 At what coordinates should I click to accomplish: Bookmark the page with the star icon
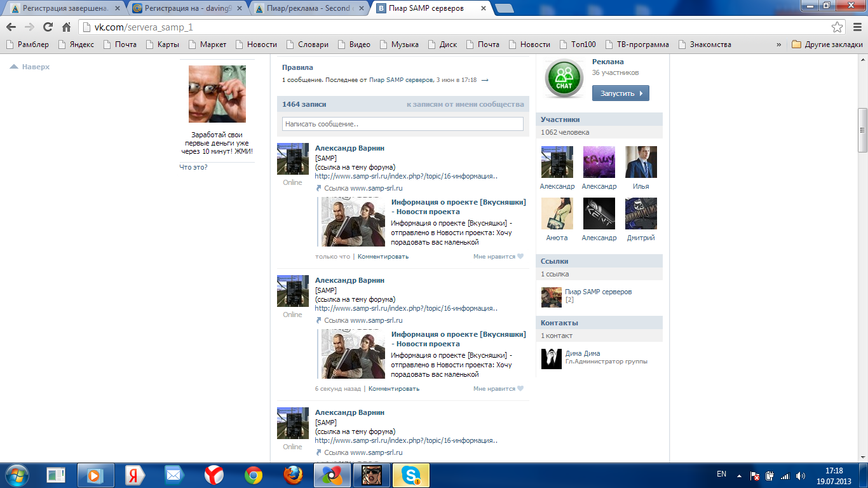pyautogui.click(x=837, y=27)
